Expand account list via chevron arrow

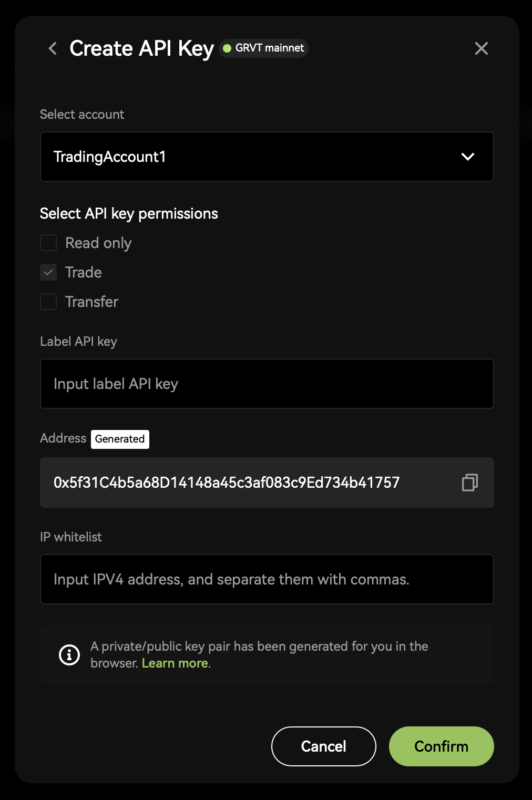(467, 157)
